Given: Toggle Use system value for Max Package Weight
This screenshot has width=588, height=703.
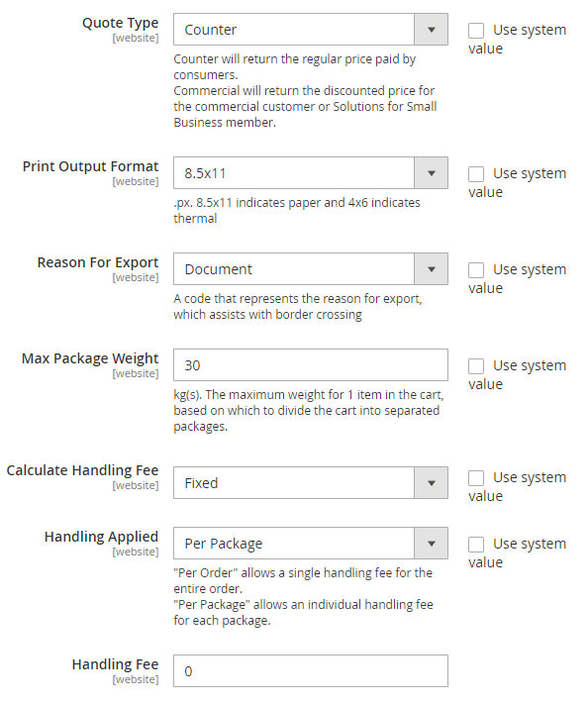Looking at the screenshot, I should coord(476,366).
